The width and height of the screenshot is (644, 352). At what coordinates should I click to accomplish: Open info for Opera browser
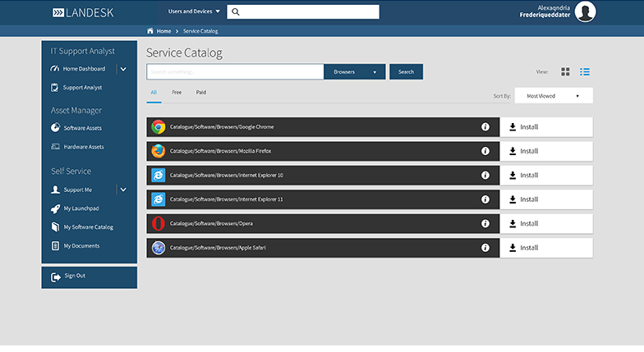pyautogui.click(x=485, y=223)
